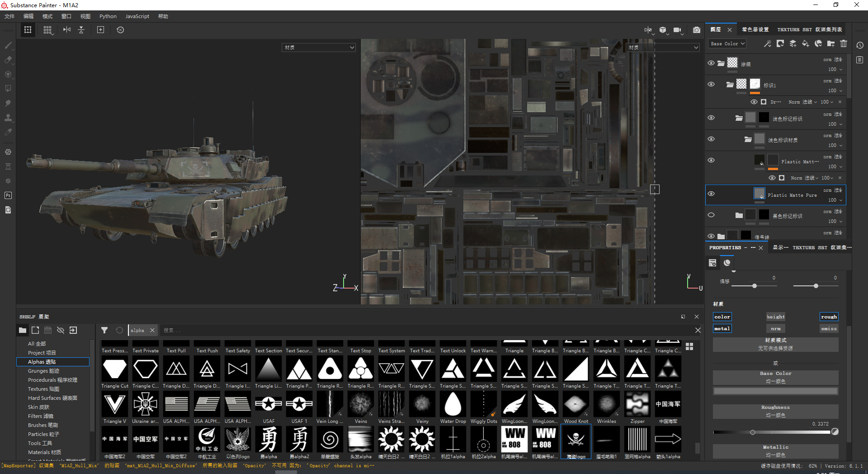Image resolution: width=868 pixels, height=474 pixels.
Task: Open the 编辑 menu
Action: 28,16
